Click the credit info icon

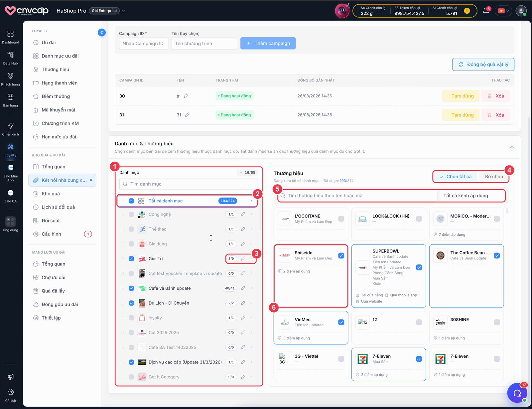tap(467, 11)
